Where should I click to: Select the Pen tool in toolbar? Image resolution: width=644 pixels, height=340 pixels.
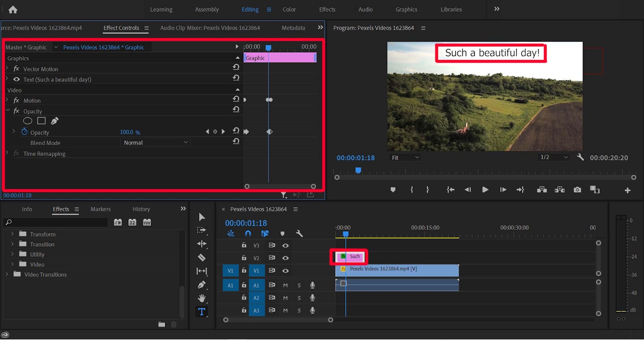pos(202,285)
